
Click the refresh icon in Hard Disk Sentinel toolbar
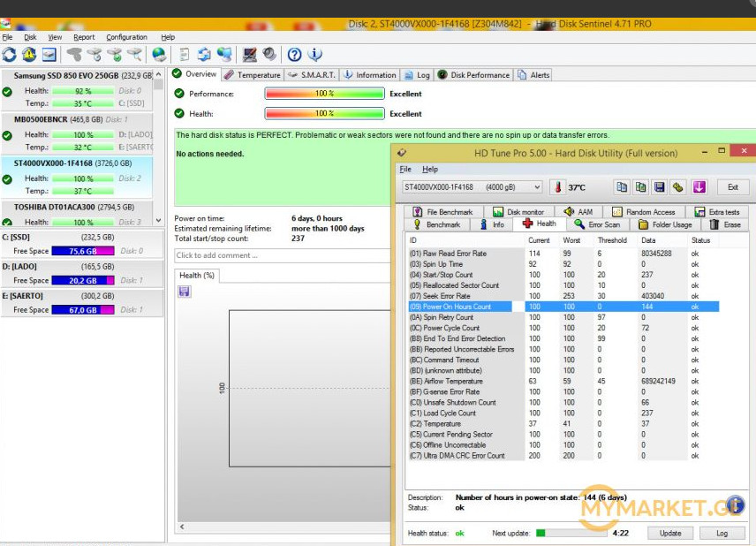pyautogui.click(x=10, y=55)
